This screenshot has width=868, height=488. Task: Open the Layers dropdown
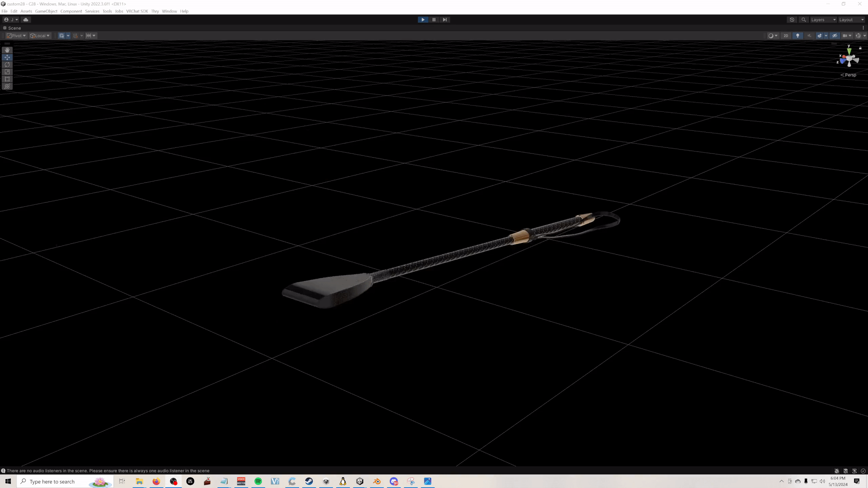point(823,19)
